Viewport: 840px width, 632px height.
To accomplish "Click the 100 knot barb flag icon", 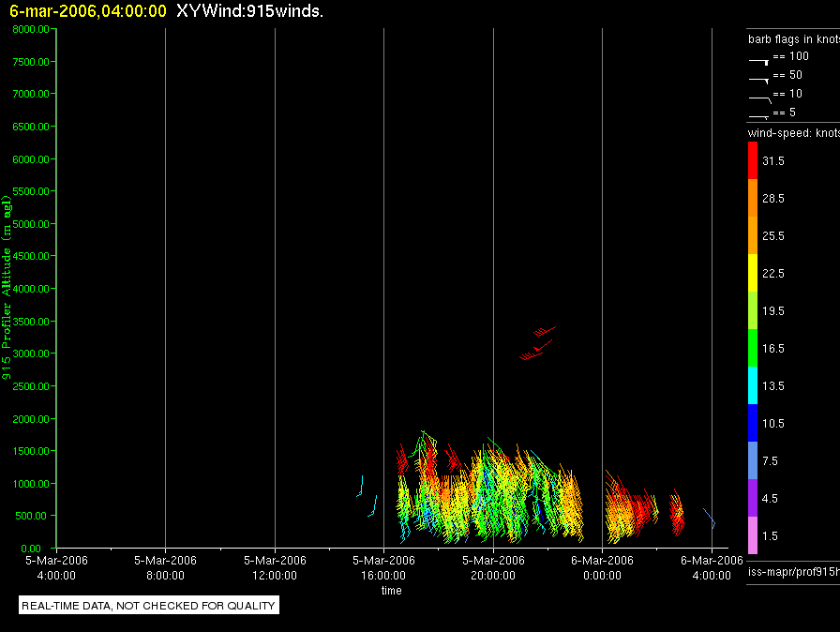I will point(759,62).
